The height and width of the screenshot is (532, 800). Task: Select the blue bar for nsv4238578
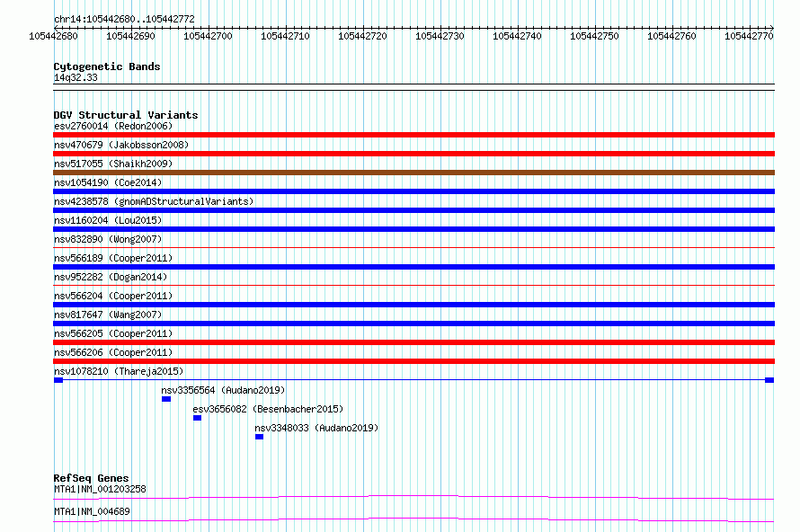click(x=413, y=210)
